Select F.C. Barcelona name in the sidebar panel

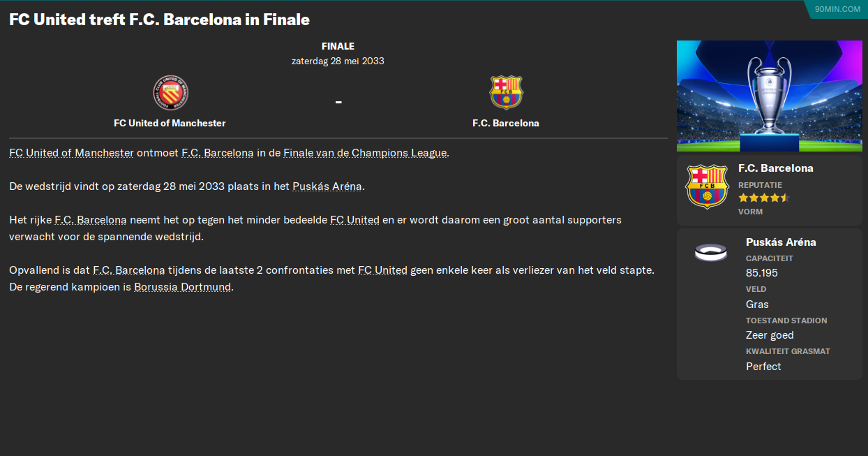tap(776, 168)
